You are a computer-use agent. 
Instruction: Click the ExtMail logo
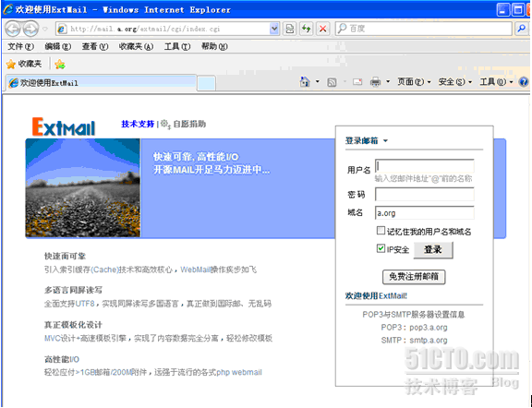64,126
